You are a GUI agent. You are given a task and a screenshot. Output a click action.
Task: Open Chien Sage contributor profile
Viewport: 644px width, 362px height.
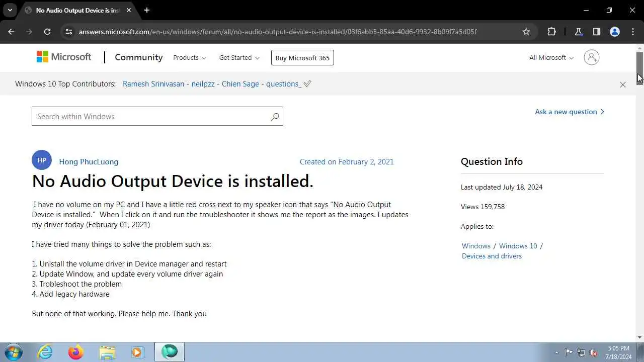pos(240,84)
